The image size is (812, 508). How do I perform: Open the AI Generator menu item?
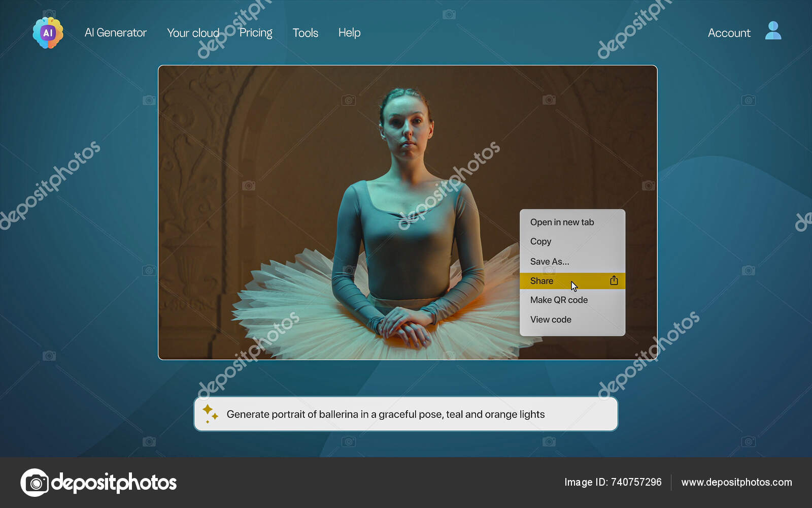pyautogui.click(x=116, y=33)
